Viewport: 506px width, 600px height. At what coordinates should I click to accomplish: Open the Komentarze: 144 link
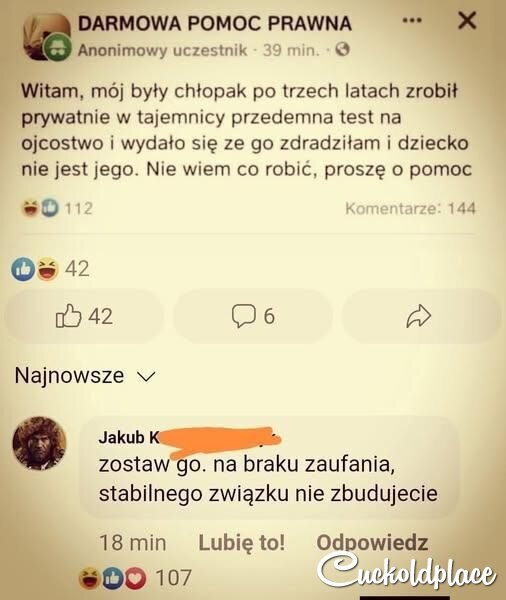click(410, 209)
